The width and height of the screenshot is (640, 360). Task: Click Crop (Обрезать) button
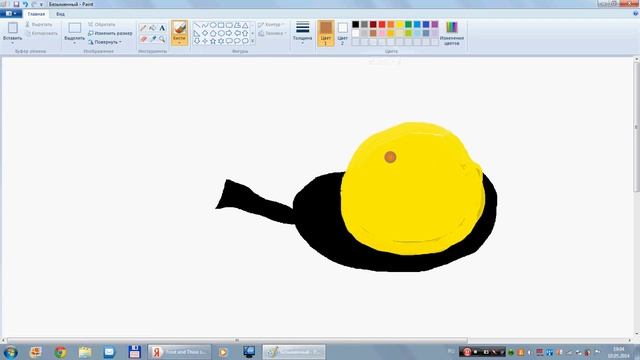coord(102,24)
